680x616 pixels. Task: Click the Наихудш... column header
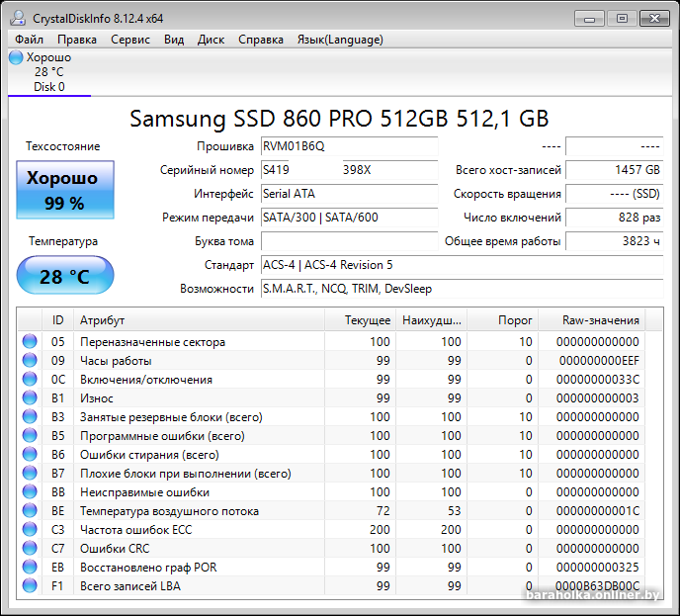[432, 320]
